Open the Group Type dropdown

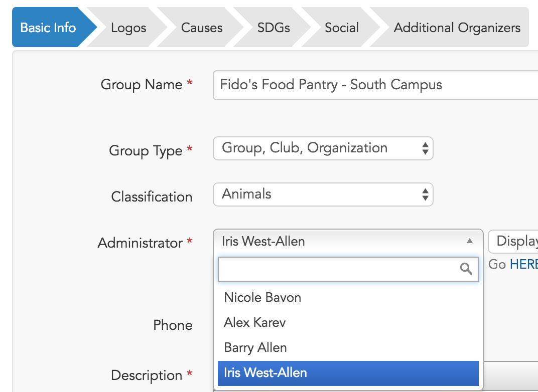coord(323,148)
